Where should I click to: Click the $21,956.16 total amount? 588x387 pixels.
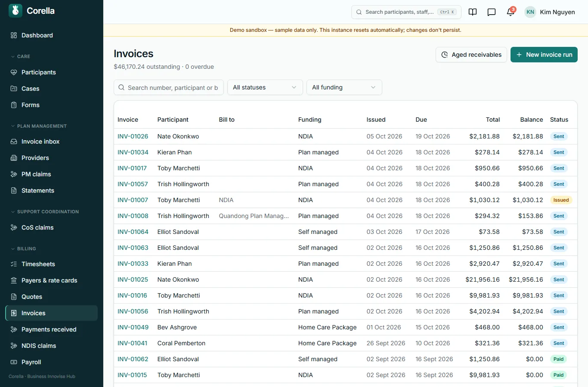(483, 279)
